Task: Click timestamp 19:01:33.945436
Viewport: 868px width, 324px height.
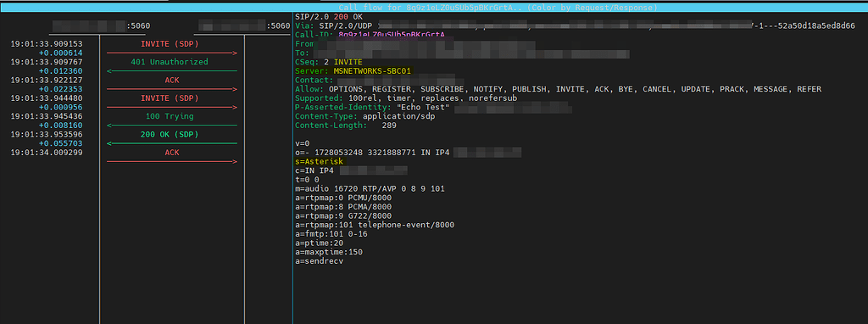Action: 47,116
